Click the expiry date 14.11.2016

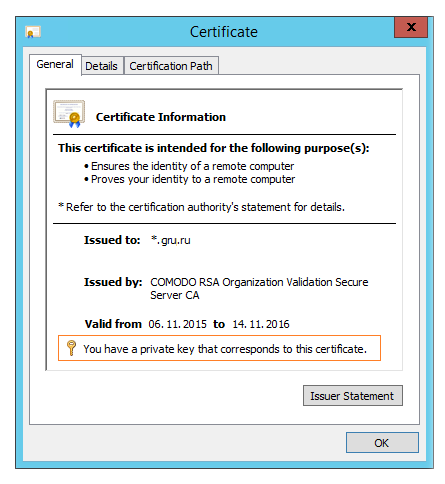coord(261,324)
